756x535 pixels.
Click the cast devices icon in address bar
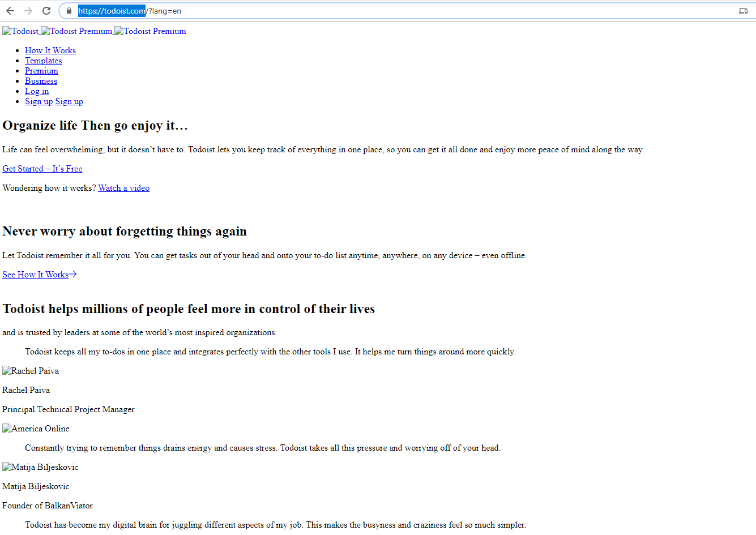pyautogui.click(x=743, y=11)
